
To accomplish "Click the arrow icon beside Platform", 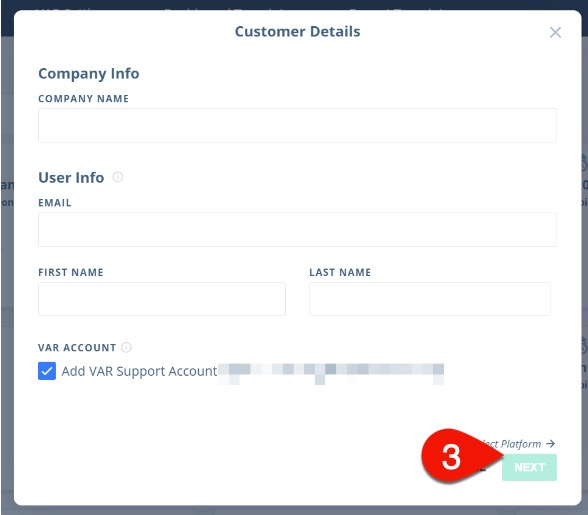I will click(550, 444).
